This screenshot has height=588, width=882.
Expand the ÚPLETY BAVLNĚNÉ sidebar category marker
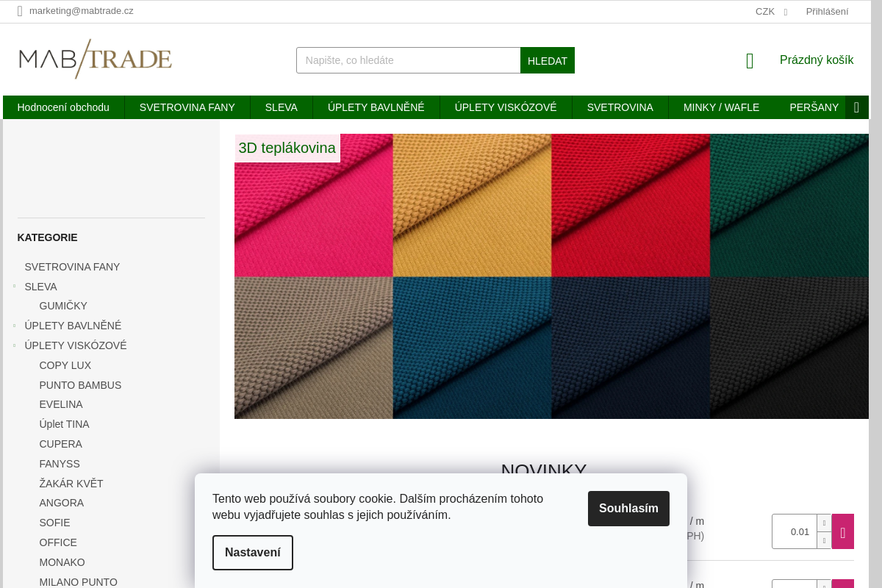15,326
